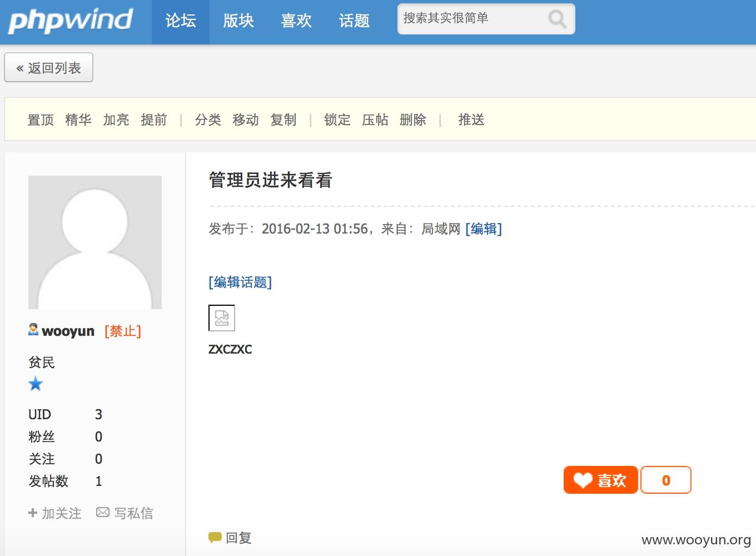Click the 写私信 envelope icon
Image resolution: width=756 pixels, height=556 pixels.
click(x=103, y=512)
